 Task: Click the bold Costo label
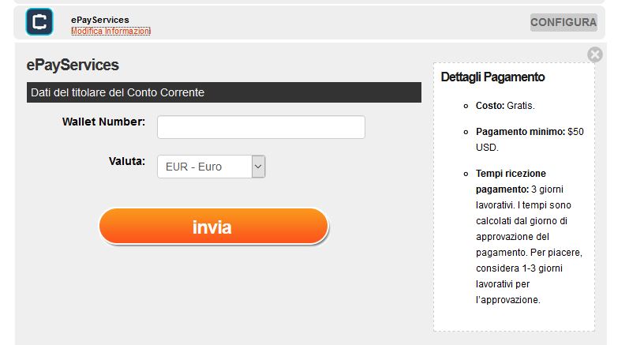click(x=489, y=105)
